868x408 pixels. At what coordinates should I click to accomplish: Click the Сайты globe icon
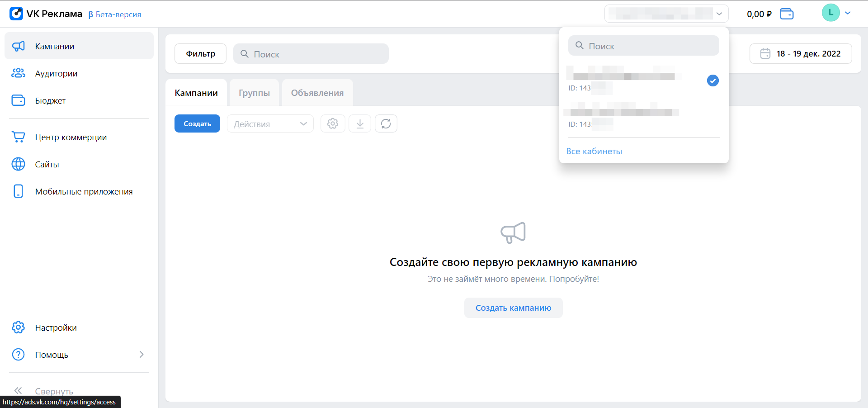(x=18, y=164)
